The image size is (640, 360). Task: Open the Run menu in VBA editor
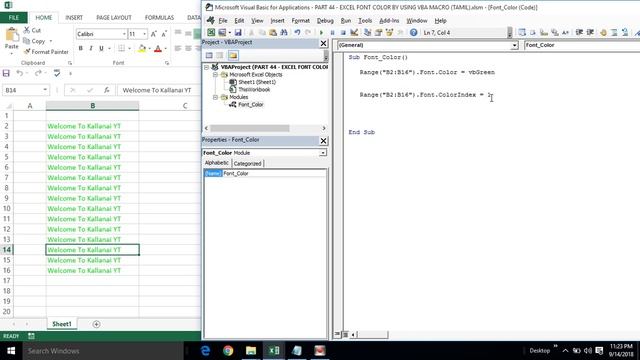pos(346,21)
